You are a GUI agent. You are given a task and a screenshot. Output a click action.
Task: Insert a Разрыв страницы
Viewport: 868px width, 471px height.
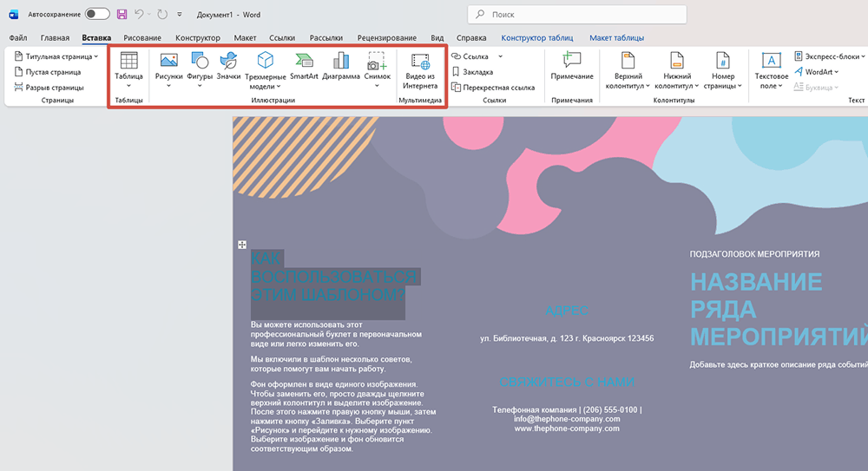49,88
